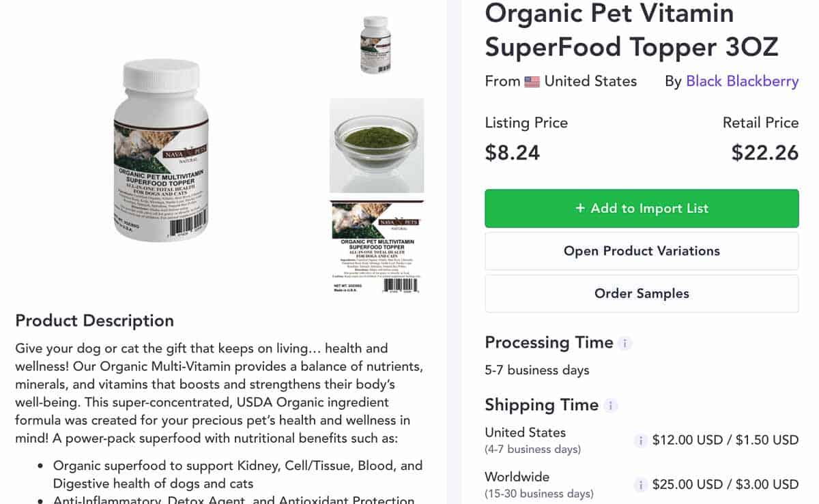Open Product Variations
This screenshot has width=819, height=504.
642,251
